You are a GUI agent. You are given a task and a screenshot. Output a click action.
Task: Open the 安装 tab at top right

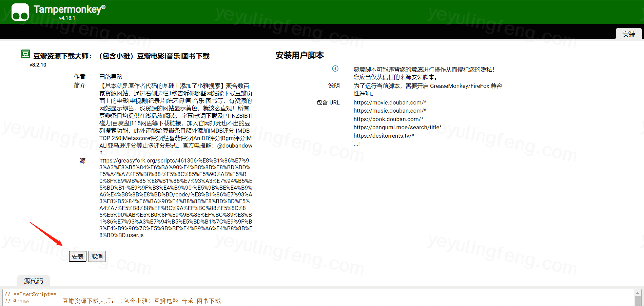coord(629,34)
